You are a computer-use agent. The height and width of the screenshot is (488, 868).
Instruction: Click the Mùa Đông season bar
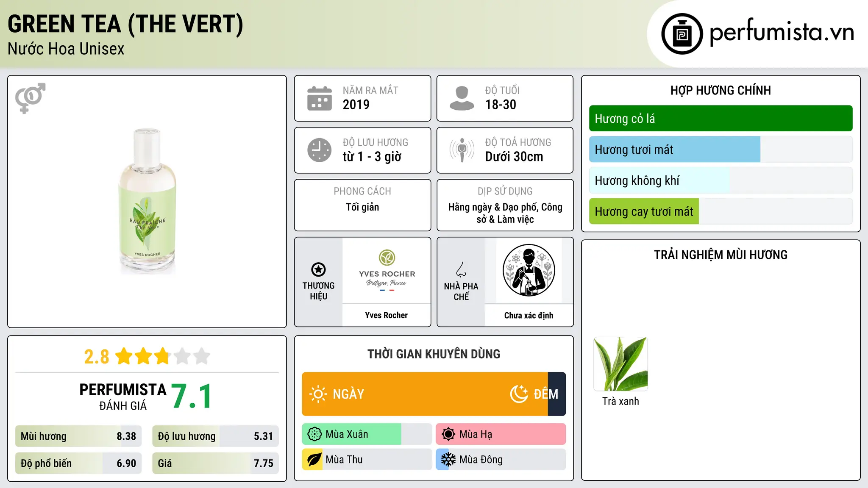(501, 460)
